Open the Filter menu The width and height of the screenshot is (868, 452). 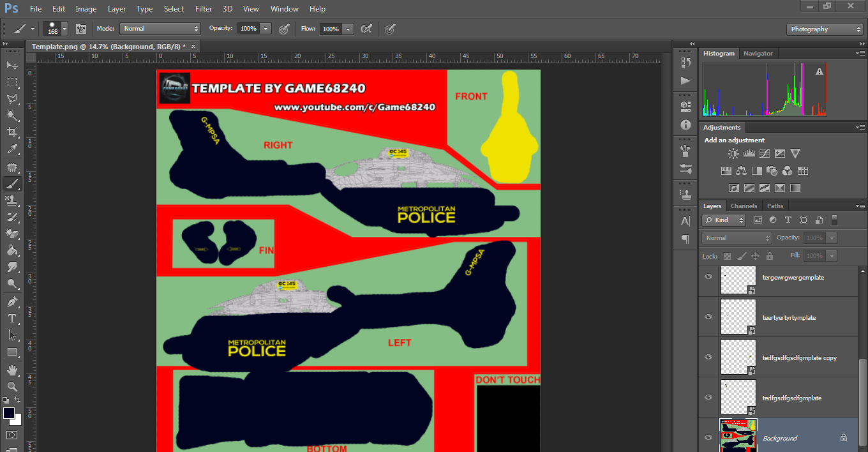204,9
